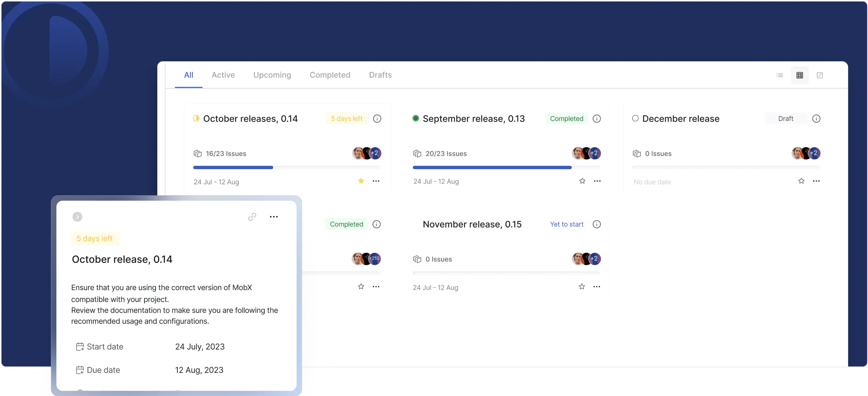Star the December release card
Image resolution: width=868 pixels, height=396 pixels.
[801, 181]
